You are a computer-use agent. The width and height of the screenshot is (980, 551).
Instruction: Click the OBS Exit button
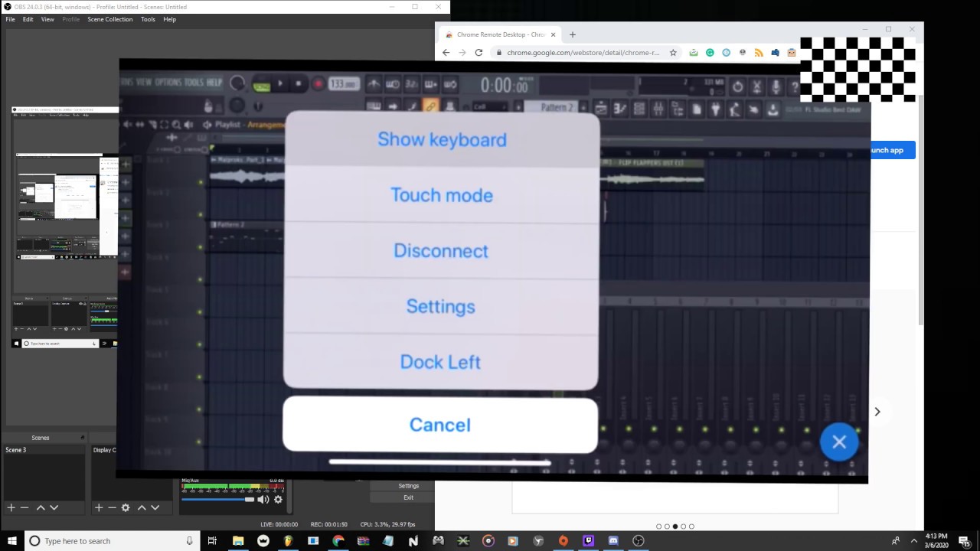tap(408, 497)
